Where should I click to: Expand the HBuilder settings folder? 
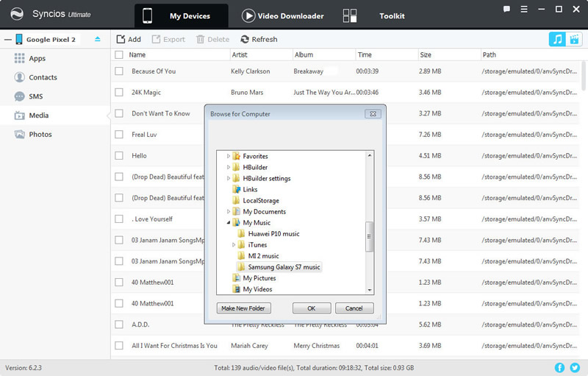(x=228, y=178)
